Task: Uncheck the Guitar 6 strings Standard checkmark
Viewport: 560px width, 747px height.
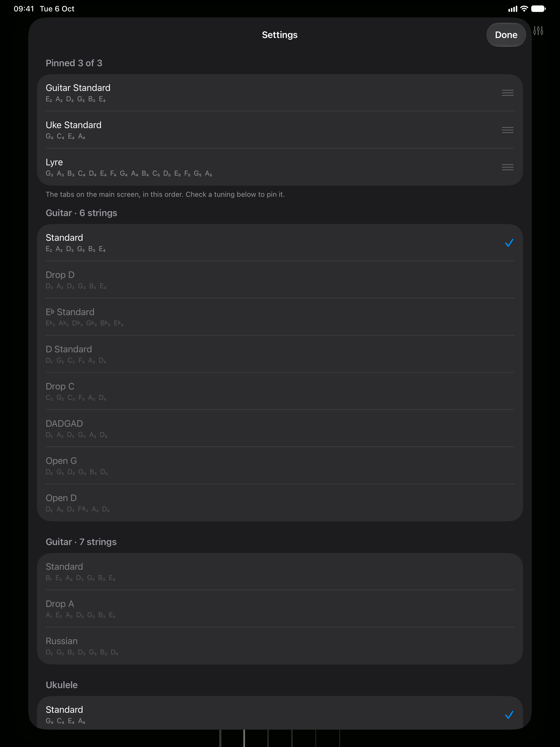Action: [509, 243]
